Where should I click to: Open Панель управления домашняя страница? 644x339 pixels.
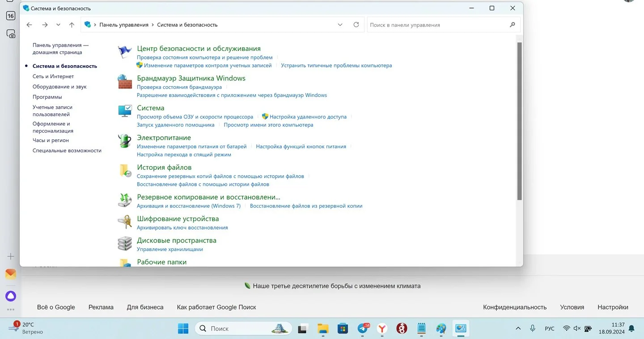(60, 49)
